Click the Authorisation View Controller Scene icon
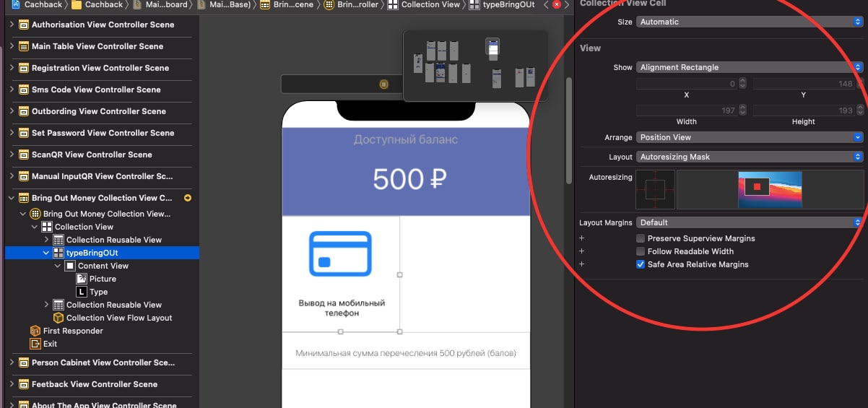 point(24,25)
